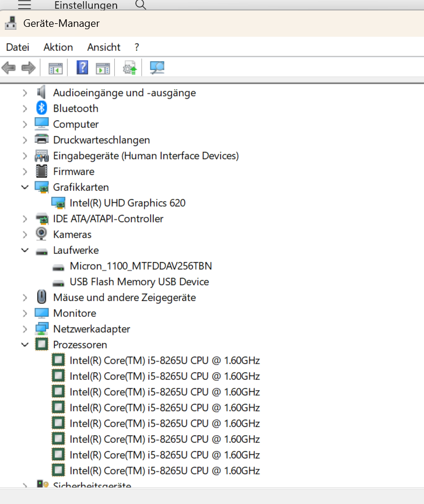
Task: Select the Eingabegeräte (Human Interface Devices) label
Action: coord(146,156)
